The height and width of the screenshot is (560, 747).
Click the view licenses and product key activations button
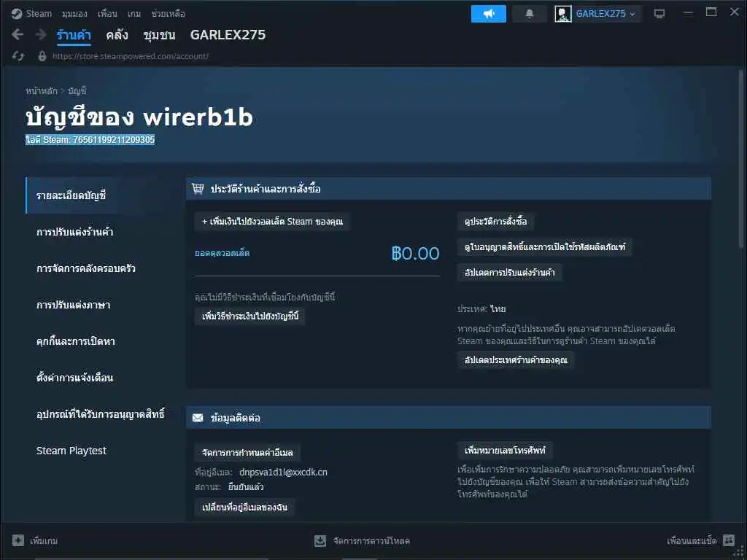pos(544,247)
